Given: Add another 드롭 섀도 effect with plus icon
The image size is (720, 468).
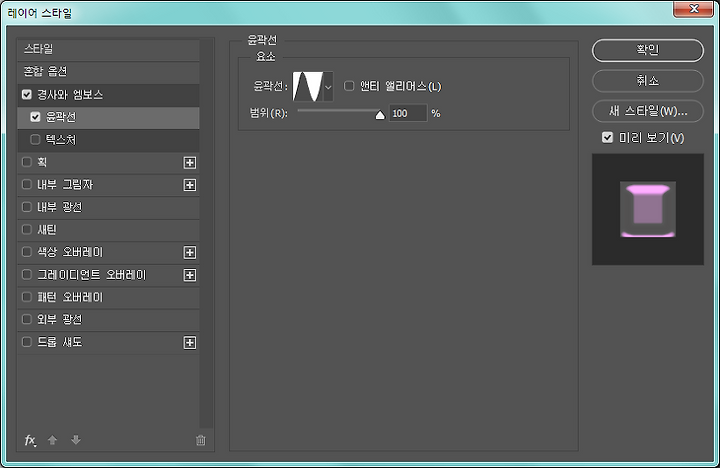Looking at the screenshot, I should tap(190, 343).
